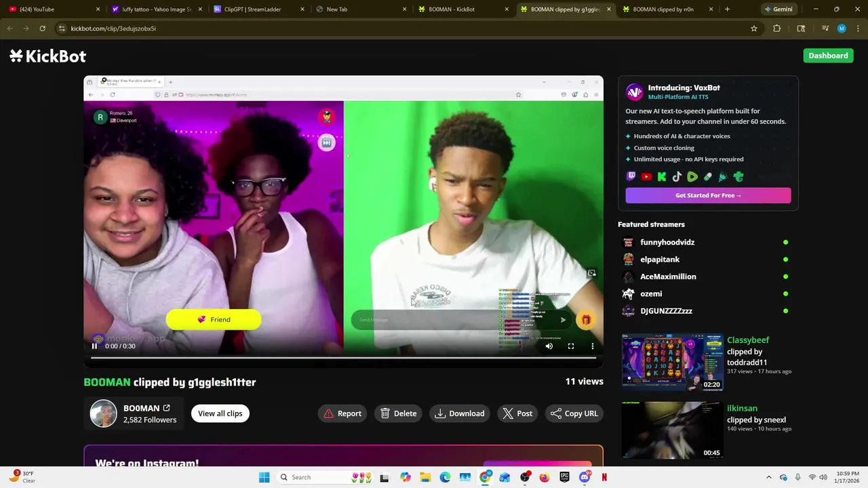868x488 pixels.
Task: Open the green Trovo platform icon in the VoxBot card
Action: pos(738,177)
